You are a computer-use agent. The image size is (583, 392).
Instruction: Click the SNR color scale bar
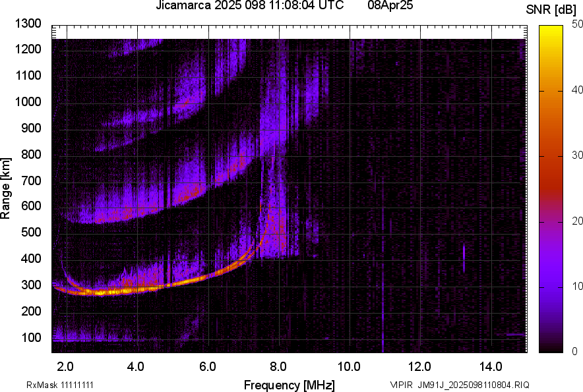click(551, 189)
